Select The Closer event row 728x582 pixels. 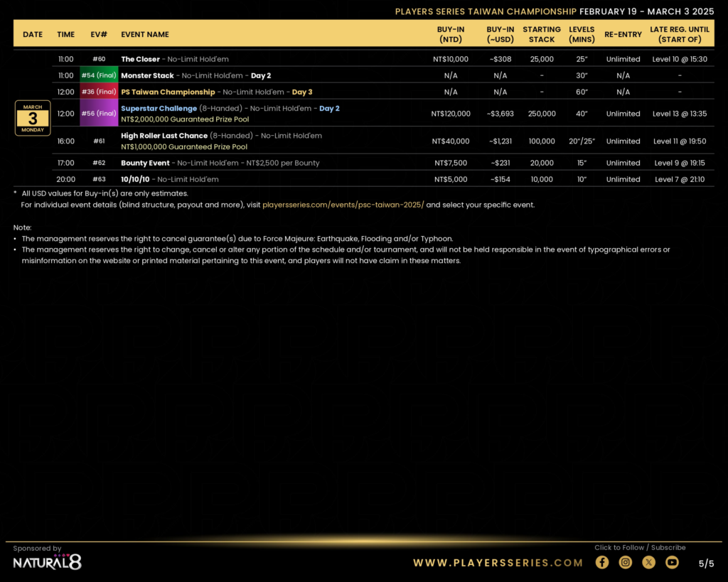[x=141, y=59]
